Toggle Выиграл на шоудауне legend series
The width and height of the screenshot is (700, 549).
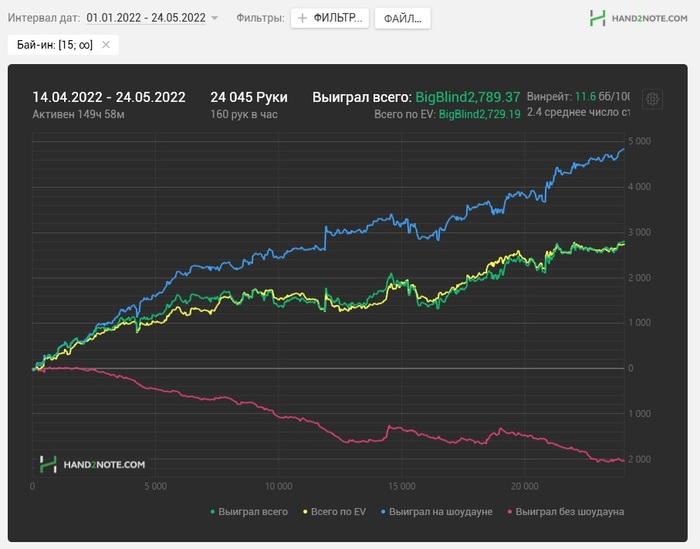coord(437,512)
